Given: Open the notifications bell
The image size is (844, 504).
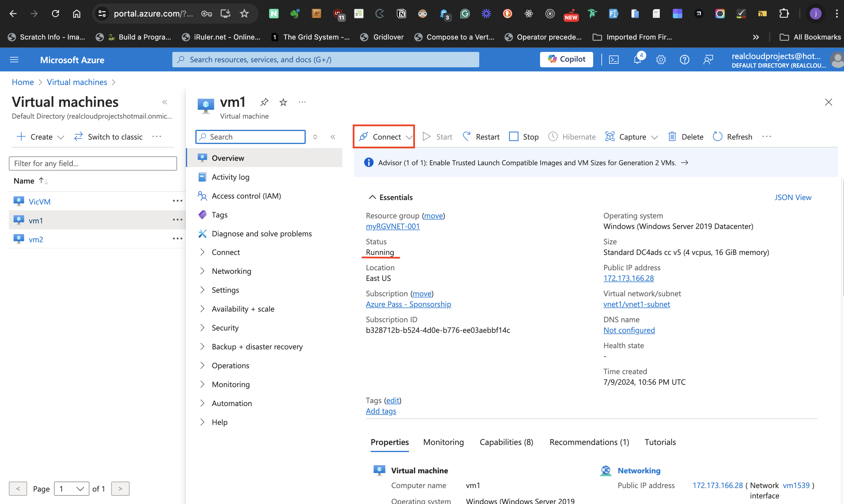Looking at the screenshot, I should (637, 60).
